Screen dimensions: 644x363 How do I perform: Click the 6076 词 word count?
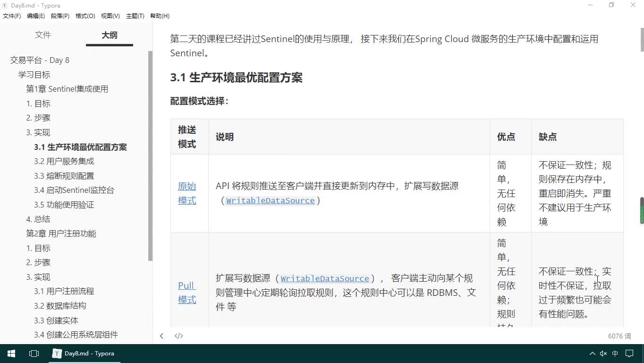click(x=619, y=336)
